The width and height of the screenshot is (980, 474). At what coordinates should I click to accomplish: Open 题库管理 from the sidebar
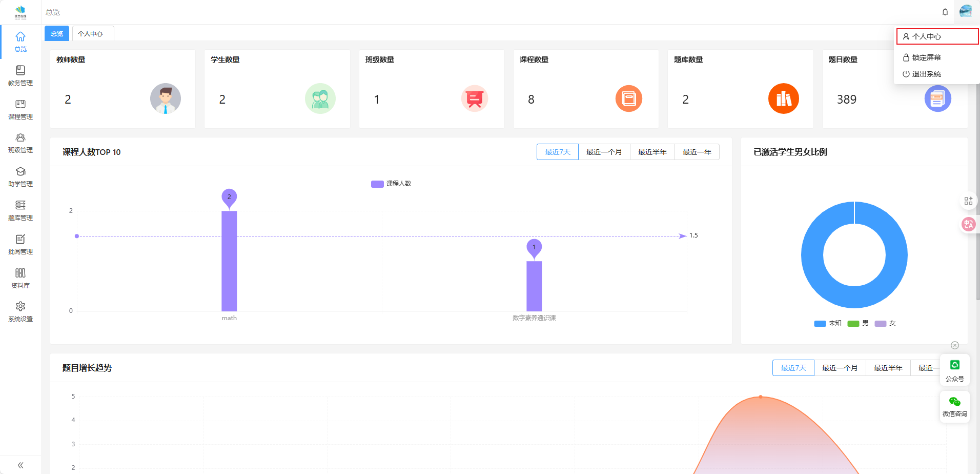tap(21, 210)
